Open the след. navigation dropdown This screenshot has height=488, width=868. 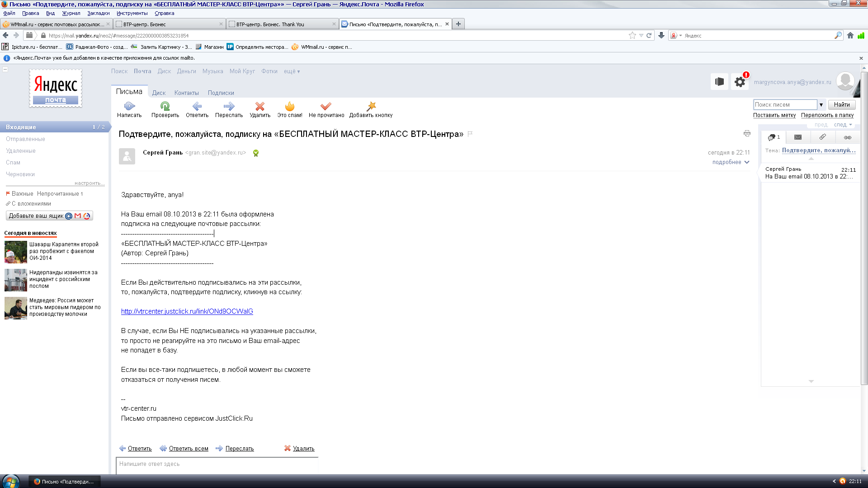(843, 125)
